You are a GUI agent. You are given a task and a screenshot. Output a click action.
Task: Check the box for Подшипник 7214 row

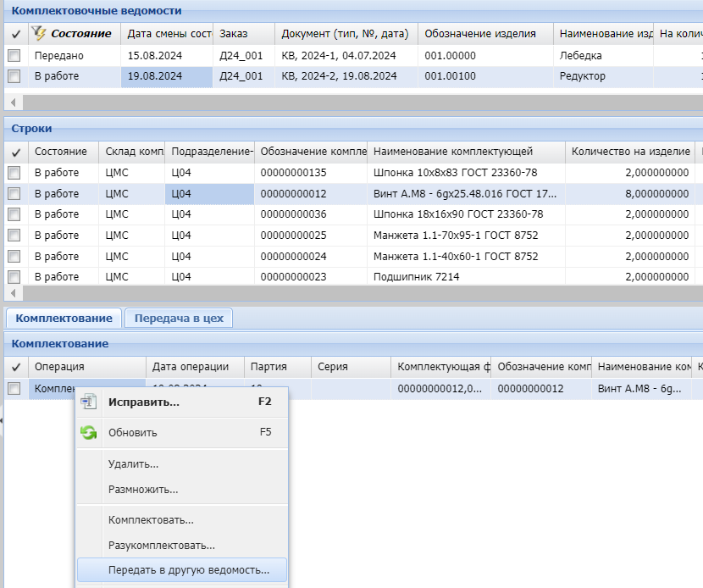(x=14, y=276)
